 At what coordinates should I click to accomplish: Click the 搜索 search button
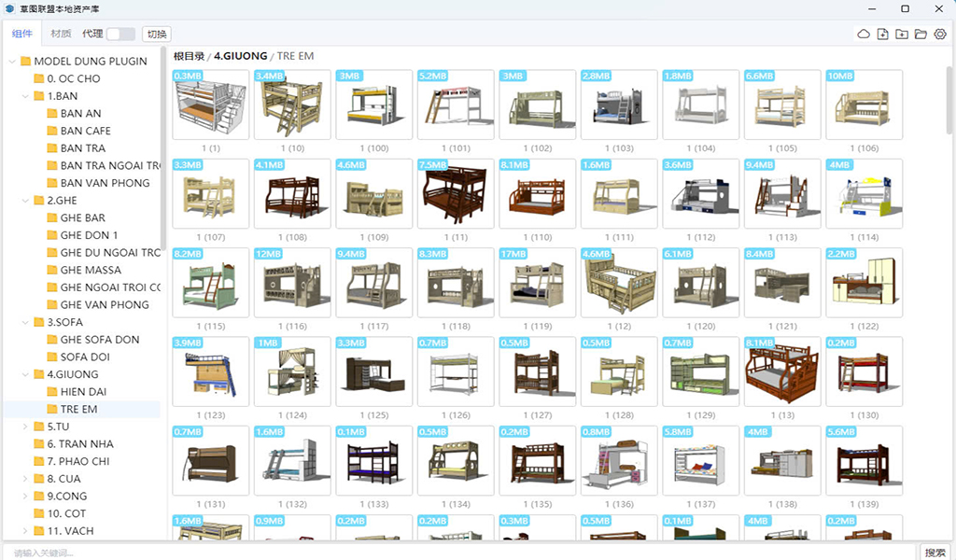[x=935, y=553]
